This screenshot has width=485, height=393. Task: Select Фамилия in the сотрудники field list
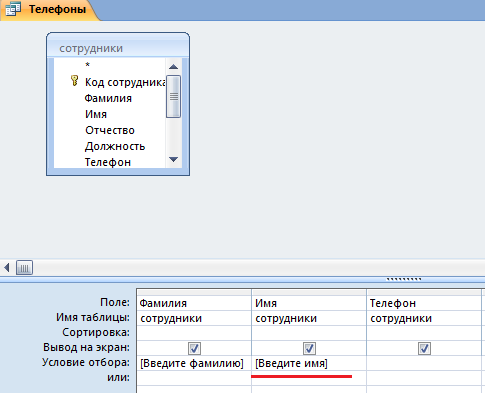(108, 98)
